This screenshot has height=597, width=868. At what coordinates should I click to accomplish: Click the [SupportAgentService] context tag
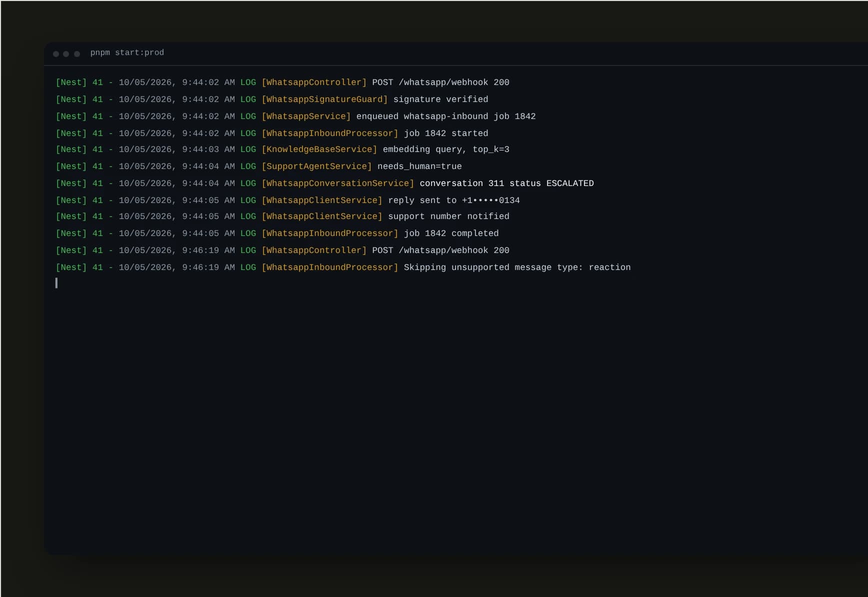tap(316, 166)
